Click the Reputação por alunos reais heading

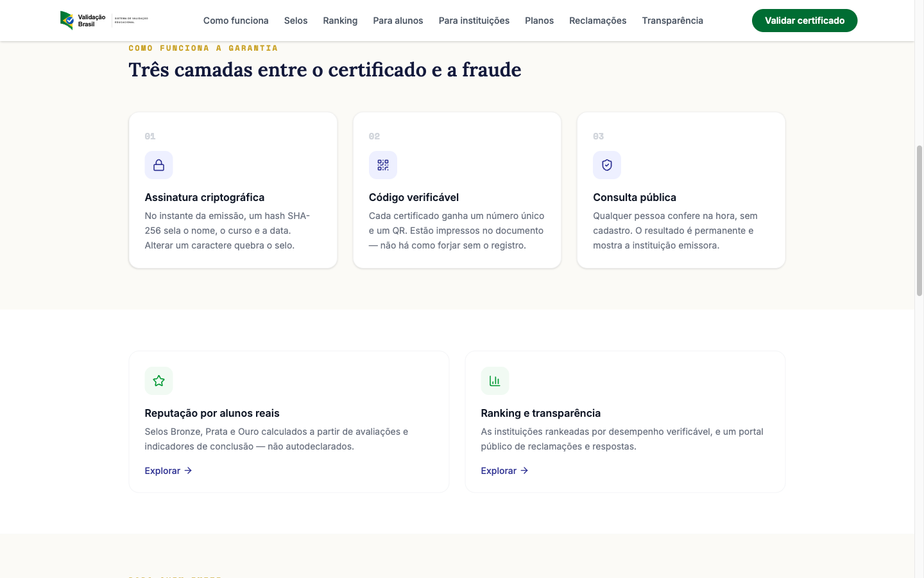pyautogui.click(x=212, y=413)
